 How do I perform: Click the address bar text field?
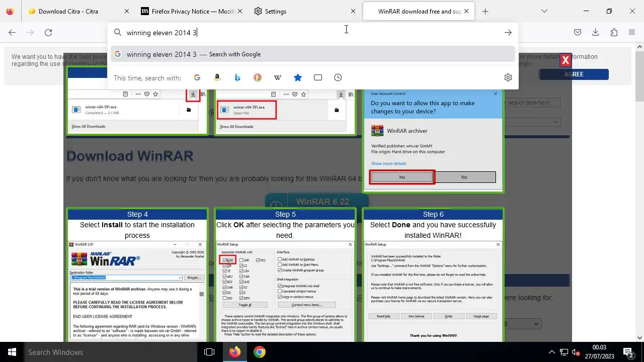(x=312, y=33)
